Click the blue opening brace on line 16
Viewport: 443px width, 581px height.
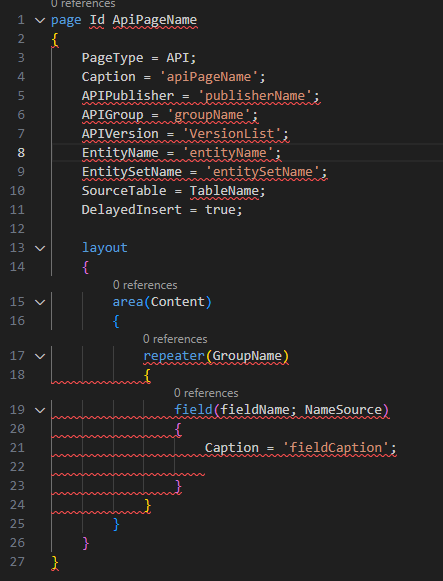116,321
